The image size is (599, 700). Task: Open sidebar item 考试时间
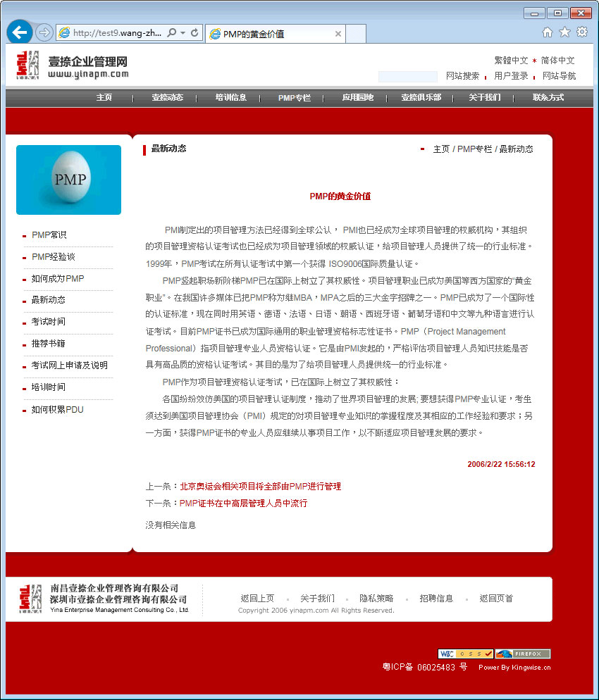click(x=48, y=322)
